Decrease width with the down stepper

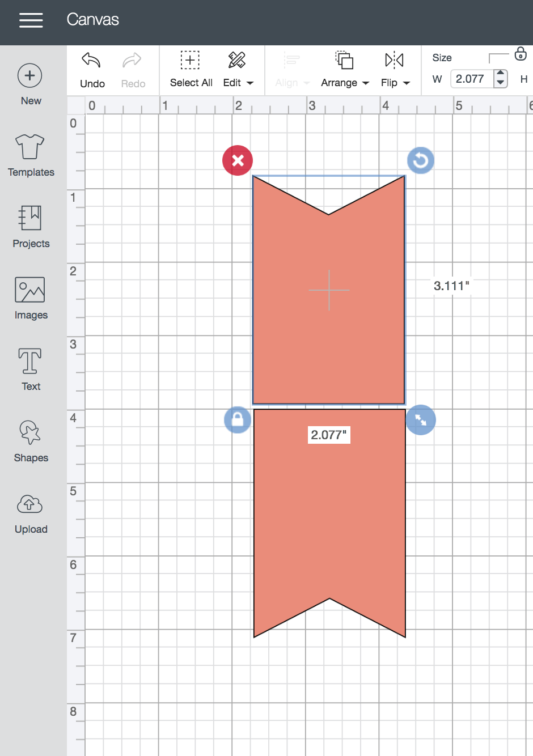click(x=500, y=83)
